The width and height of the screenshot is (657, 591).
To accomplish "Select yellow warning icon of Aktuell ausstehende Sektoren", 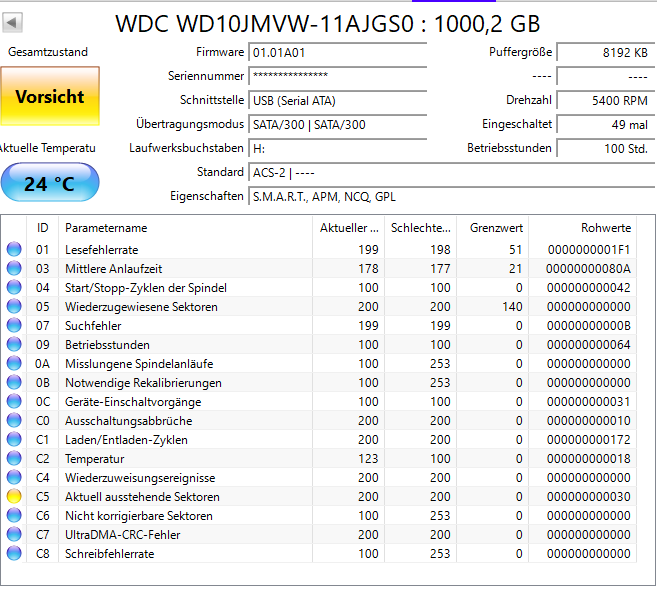I will [14, 496].
